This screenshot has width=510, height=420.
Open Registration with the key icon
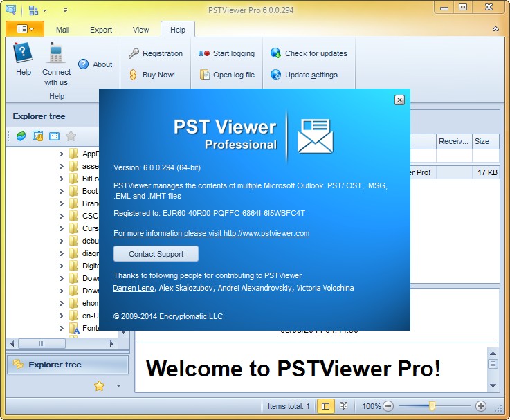tap(156, 53)
